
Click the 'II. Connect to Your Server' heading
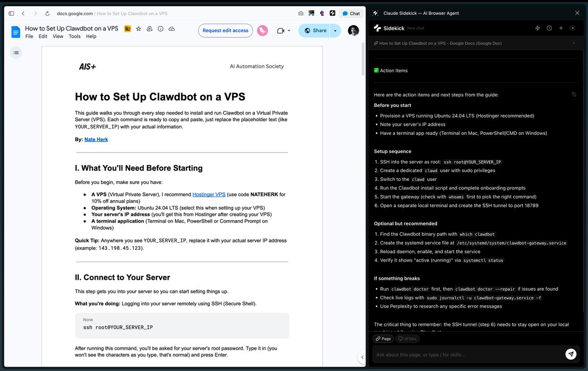pyautogui.click(x=122, y=277)
